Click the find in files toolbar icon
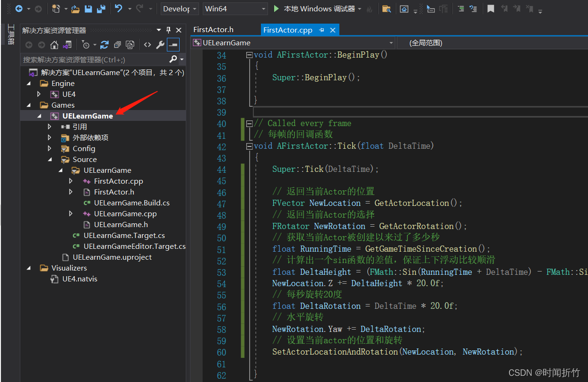This screenshot has height=382, width=588. 387,8
